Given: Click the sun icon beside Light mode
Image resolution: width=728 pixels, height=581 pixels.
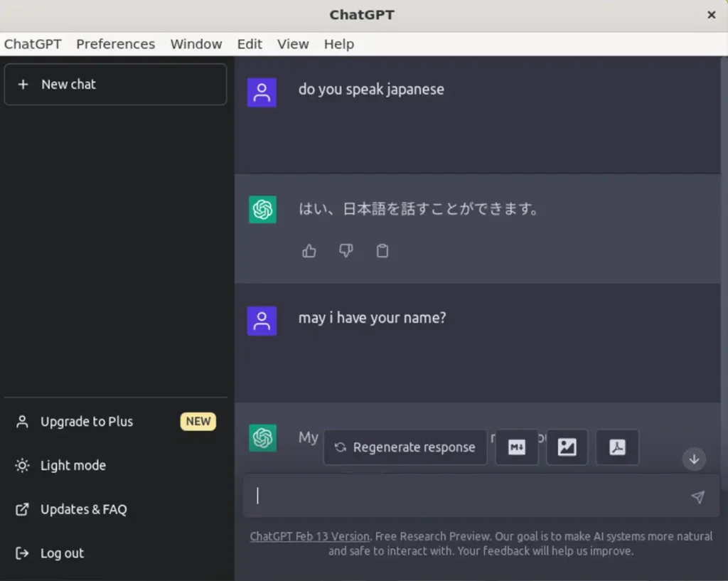Looking at the screenshot, I should coord(22,465).
